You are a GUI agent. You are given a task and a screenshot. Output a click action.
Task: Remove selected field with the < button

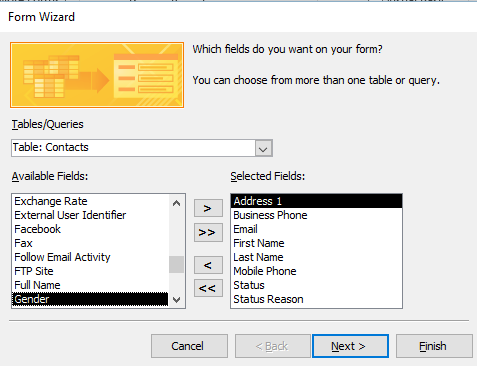click(208, 265)
